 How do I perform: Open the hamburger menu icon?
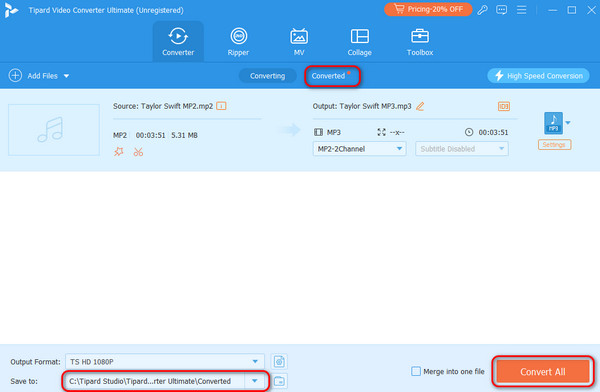pos(521,10)
